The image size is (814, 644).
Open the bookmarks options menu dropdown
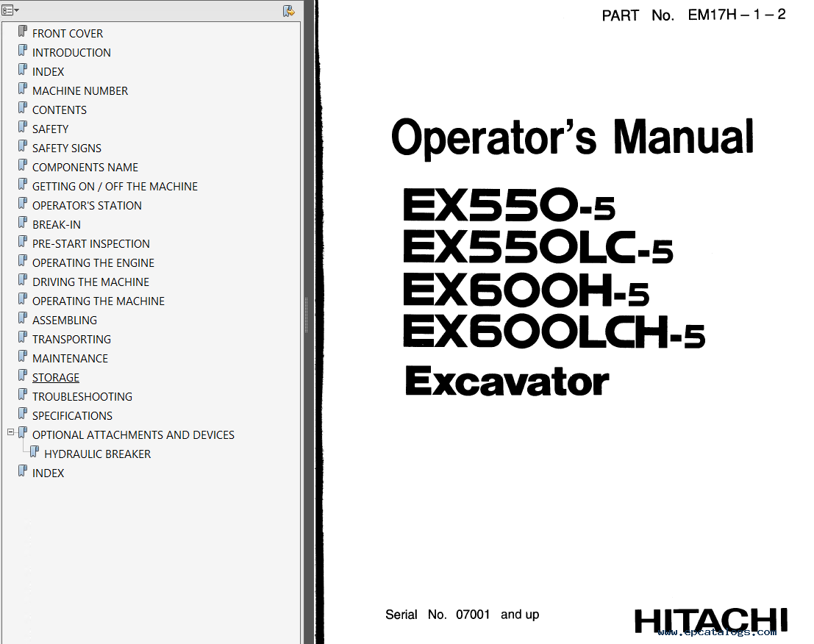(x=10, y=10)
